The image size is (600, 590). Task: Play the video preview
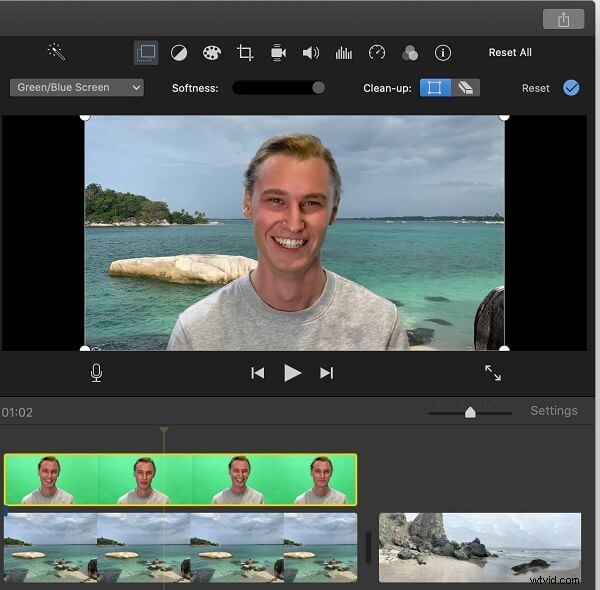[292, 373]
